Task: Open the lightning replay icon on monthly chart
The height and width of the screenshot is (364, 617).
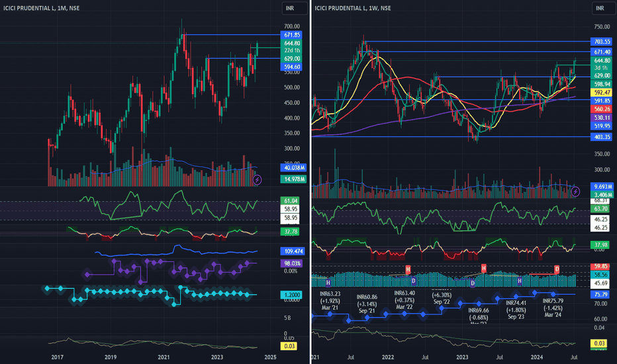Action: [257, 180]
